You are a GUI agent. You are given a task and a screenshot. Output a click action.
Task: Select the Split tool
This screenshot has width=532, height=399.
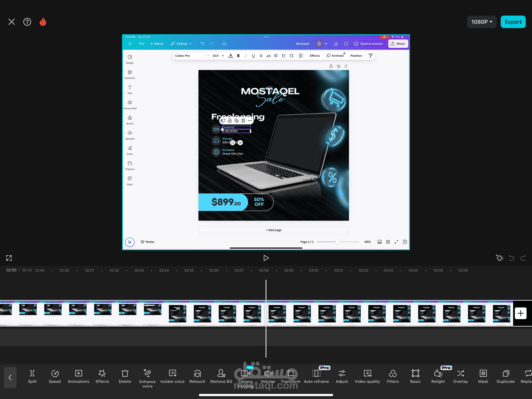pos(32,376)
